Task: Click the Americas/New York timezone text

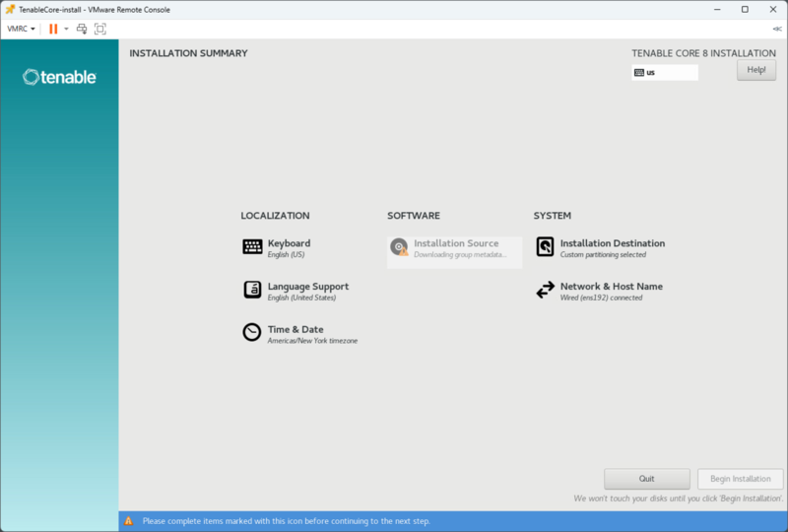Action: [x=312, y=341]
